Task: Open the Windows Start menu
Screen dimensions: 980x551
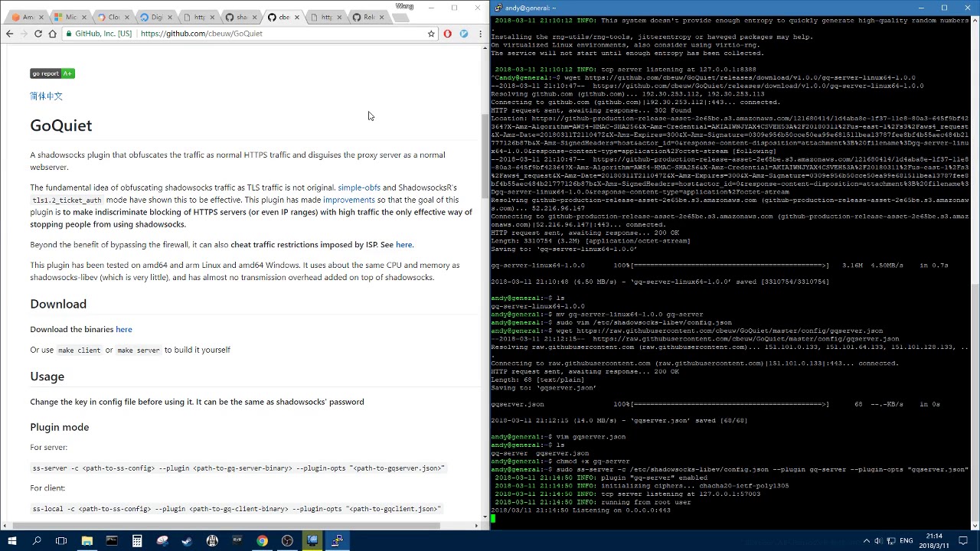Action: (x=11, y=541)
